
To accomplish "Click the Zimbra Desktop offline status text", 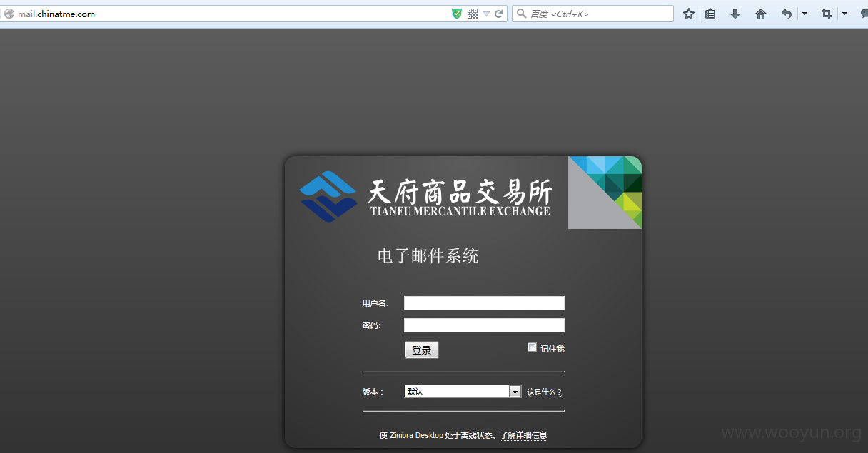I will click(436, 435).
